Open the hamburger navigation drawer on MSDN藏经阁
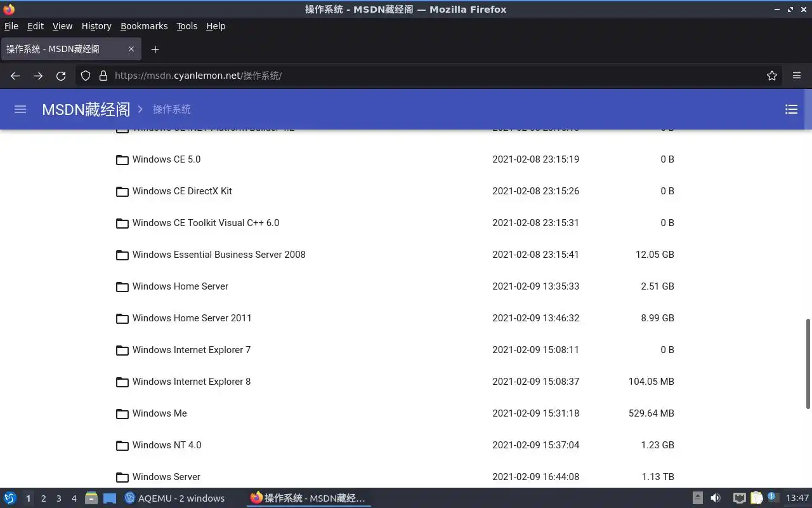Image resolution: width=812 pixels, height=508 pixels. point(20,109)
